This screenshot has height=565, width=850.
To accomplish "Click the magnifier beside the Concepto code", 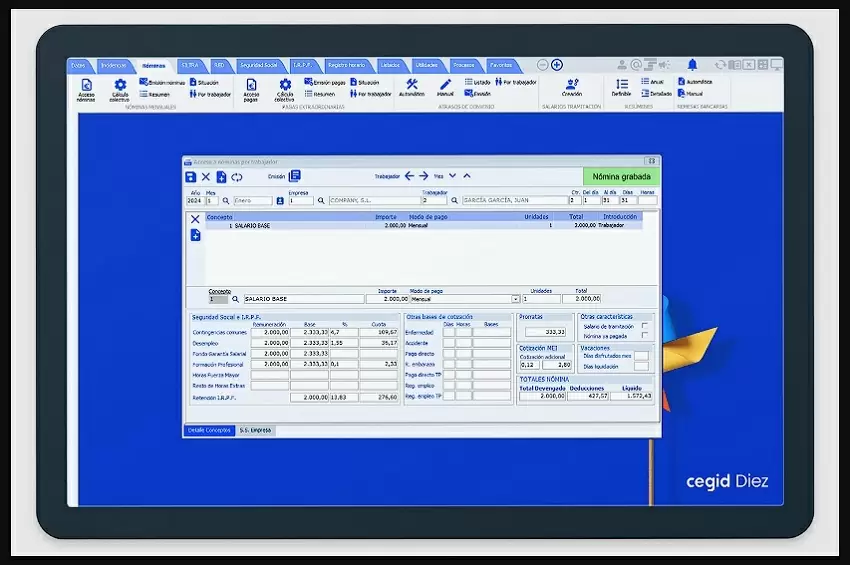I will (x=235, y=299).
